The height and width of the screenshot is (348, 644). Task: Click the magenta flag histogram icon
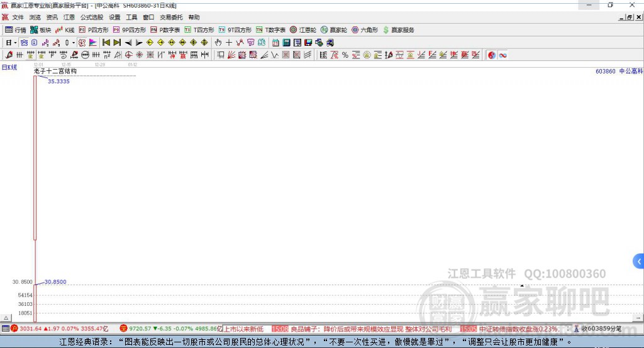(93, 43)
